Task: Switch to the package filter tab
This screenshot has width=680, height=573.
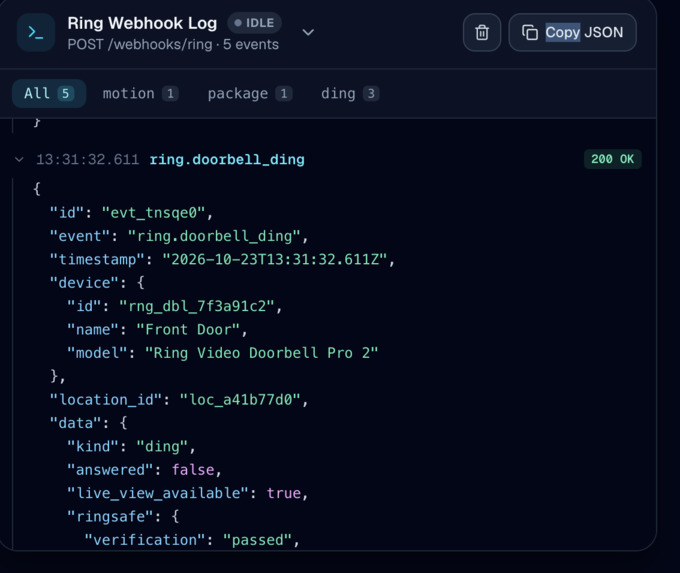Action: click(249, 93)
